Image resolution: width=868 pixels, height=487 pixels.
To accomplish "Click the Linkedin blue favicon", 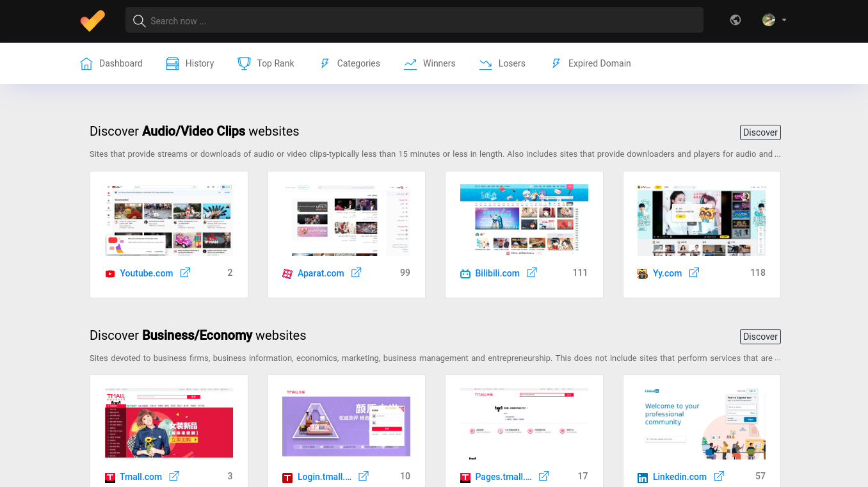I will coord(643,478).
